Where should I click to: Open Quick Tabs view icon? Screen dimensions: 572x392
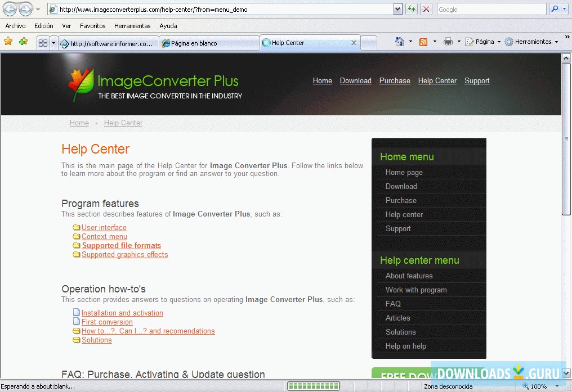tap(43, 42)
